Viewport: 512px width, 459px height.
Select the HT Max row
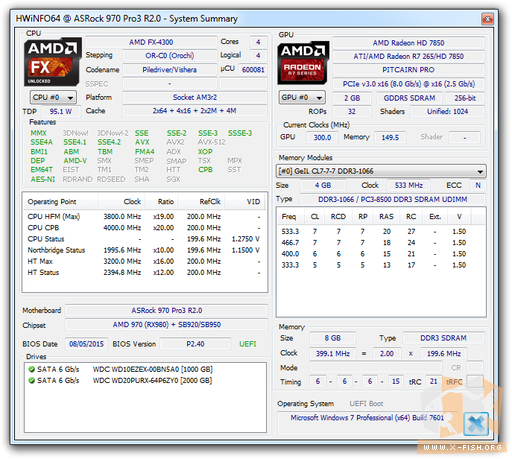coord(144,261)
